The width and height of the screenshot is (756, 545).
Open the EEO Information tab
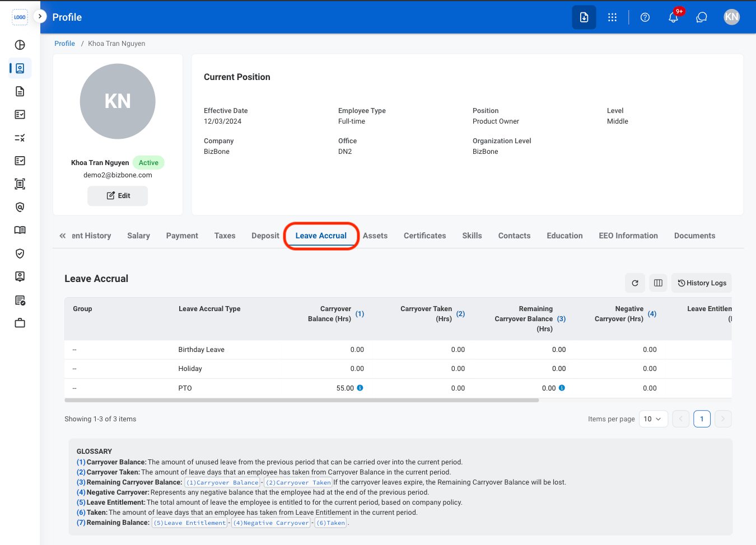pyautogui.click(x=628, y=236)
